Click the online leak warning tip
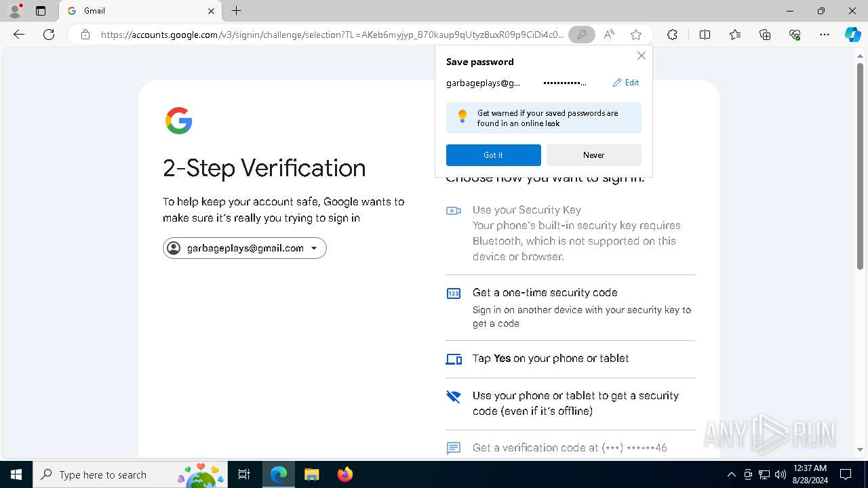Screen dimensions: 868x488 pyautogui.click(x=544, y=118)
